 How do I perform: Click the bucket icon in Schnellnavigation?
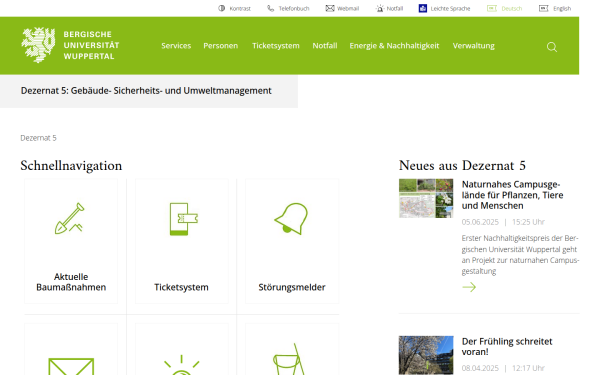pos(289,359)
